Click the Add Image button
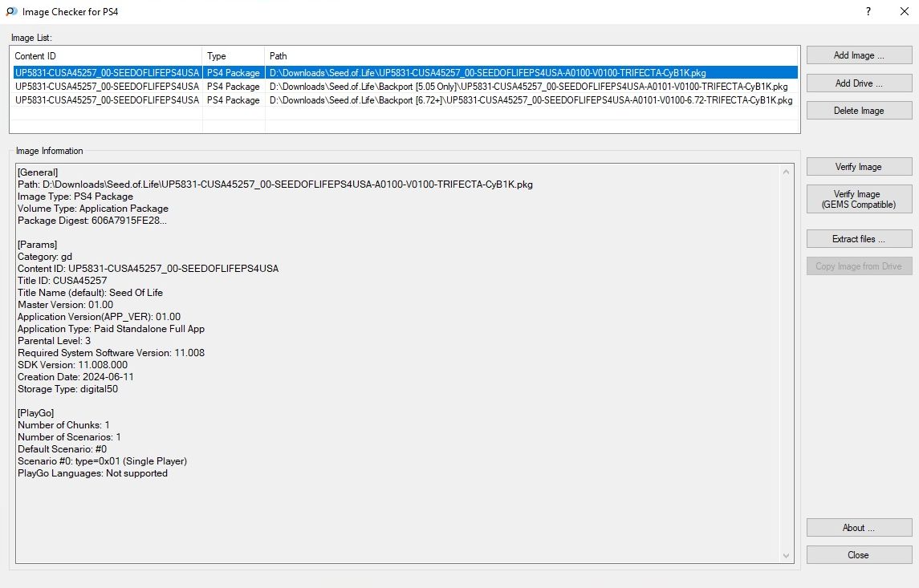This screenshot has width=919, height=588. tap(859, 55)
